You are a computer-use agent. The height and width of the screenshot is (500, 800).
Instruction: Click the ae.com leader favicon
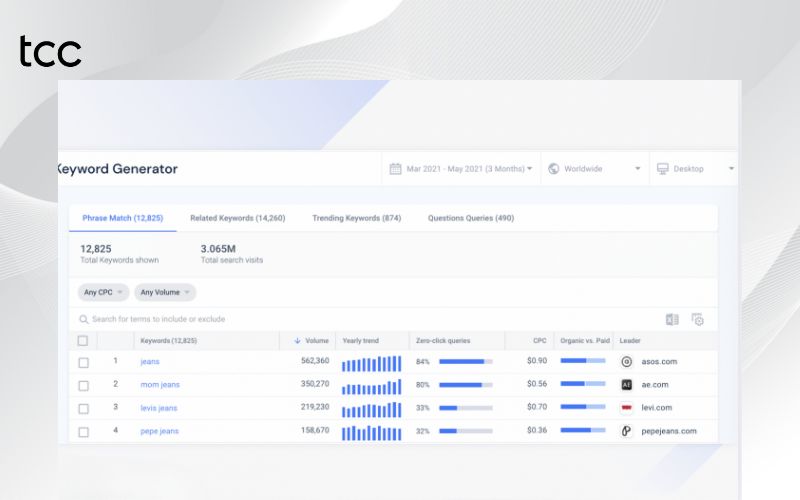pyautogui.click(x=627, y=384)
